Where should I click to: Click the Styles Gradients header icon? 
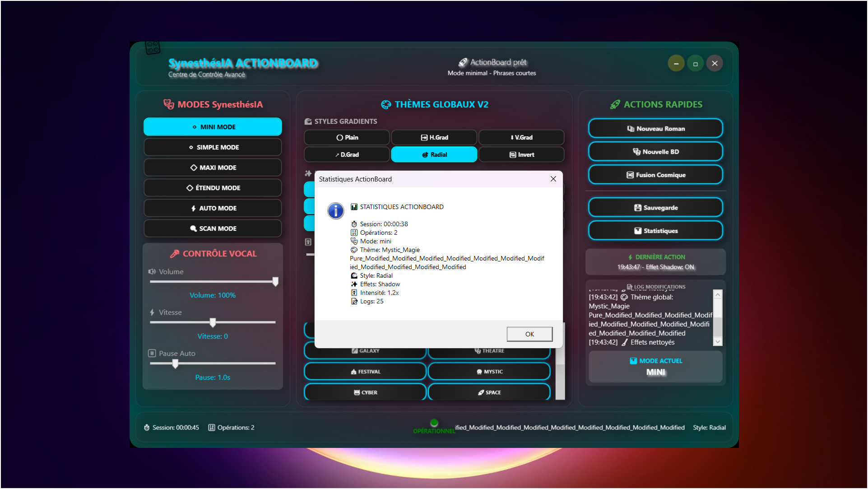tap(308, 121)
